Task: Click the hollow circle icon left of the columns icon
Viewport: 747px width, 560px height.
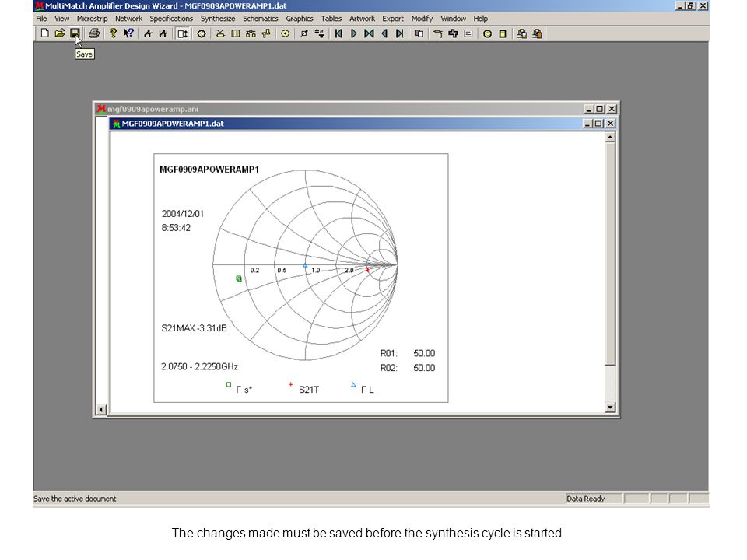Action: tap(202, 33)
